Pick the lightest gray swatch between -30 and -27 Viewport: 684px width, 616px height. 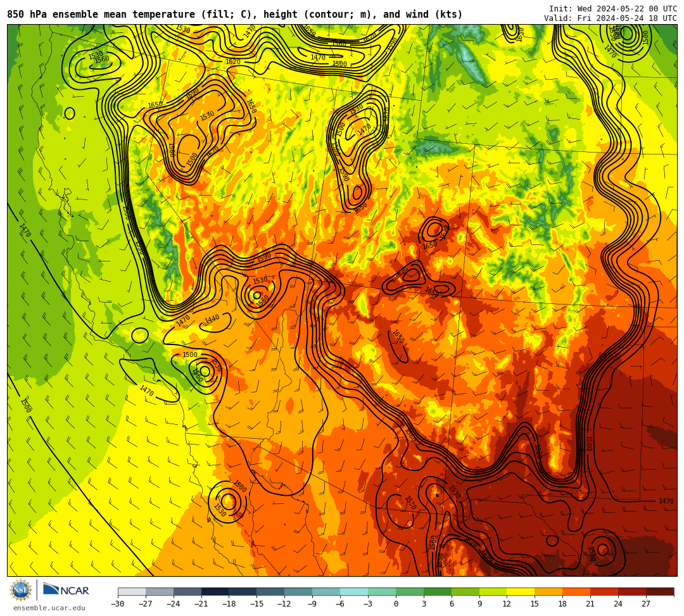(132, 591)
